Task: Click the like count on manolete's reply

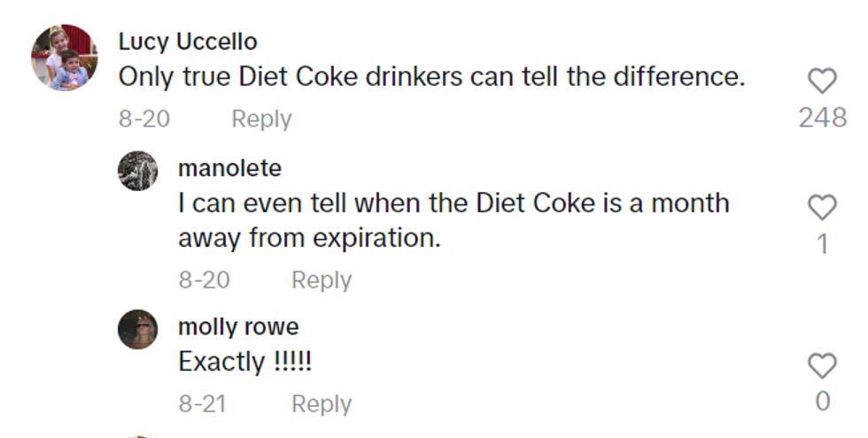Action: coord(823,243)
